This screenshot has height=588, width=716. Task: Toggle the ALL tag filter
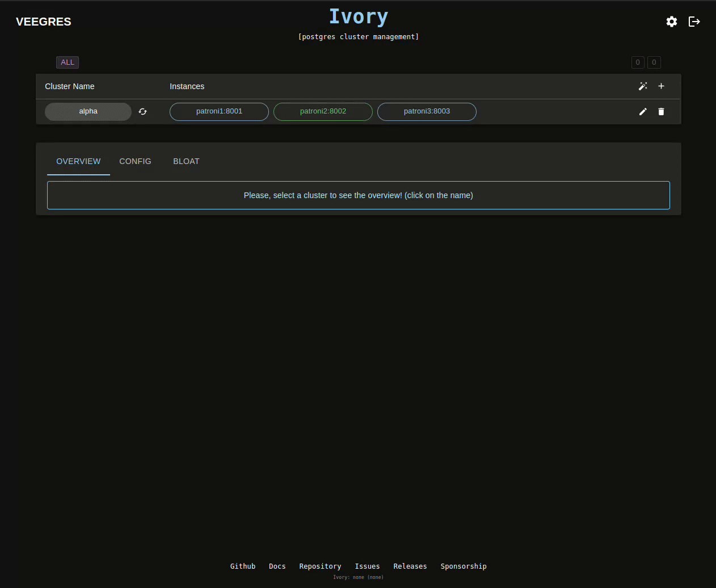68,62
